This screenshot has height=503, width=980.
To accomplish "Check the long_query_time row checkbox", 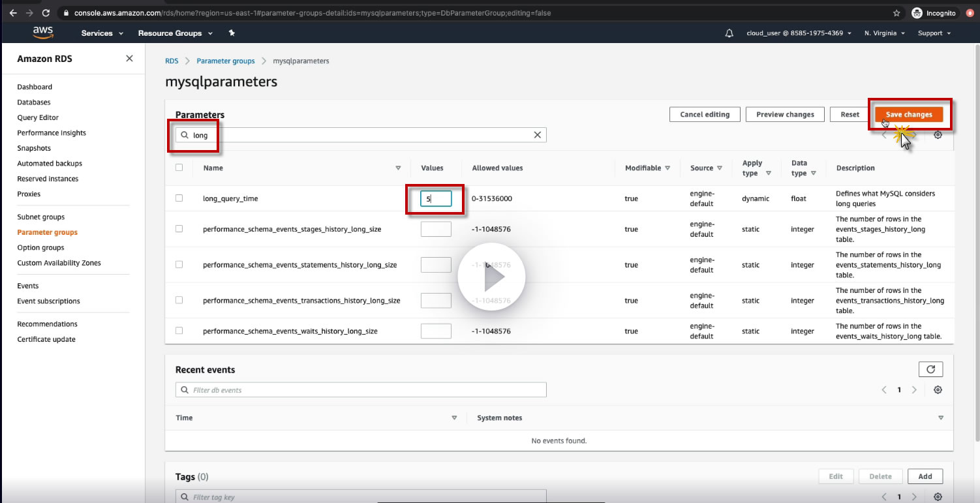I will 179,198.
